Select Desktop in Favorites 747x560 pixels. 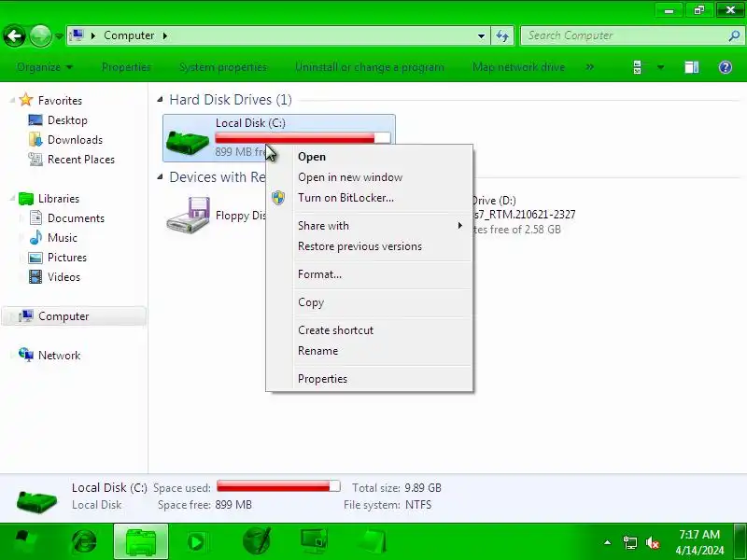pos(67,120)
